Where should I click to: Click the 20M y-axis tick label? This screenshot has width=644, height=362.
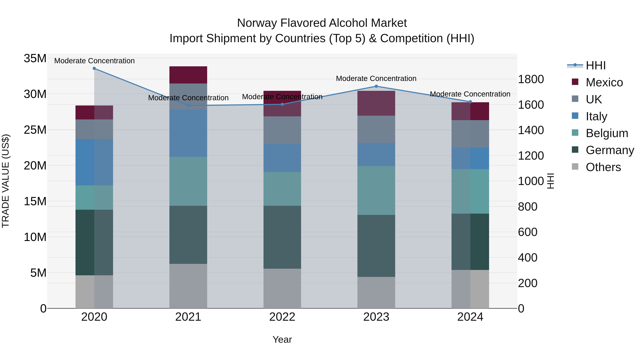(35, 166)
